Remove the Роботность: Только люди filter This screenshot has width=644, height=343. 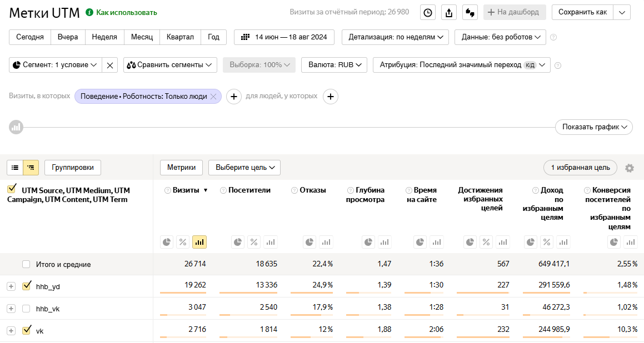pyautogui.click(x=213, y=97)
